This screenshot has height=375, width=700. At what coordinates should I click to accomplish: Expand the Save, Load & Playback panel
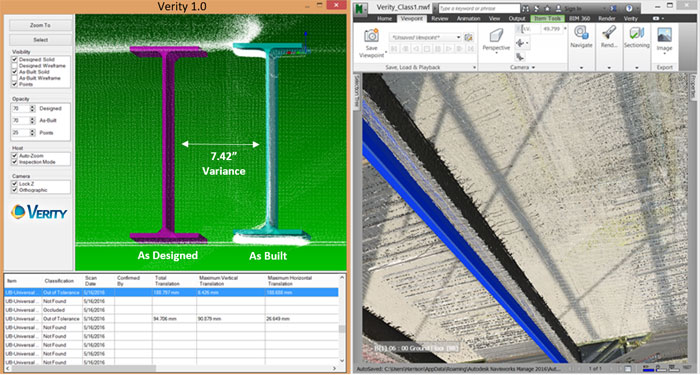(474, 67)
